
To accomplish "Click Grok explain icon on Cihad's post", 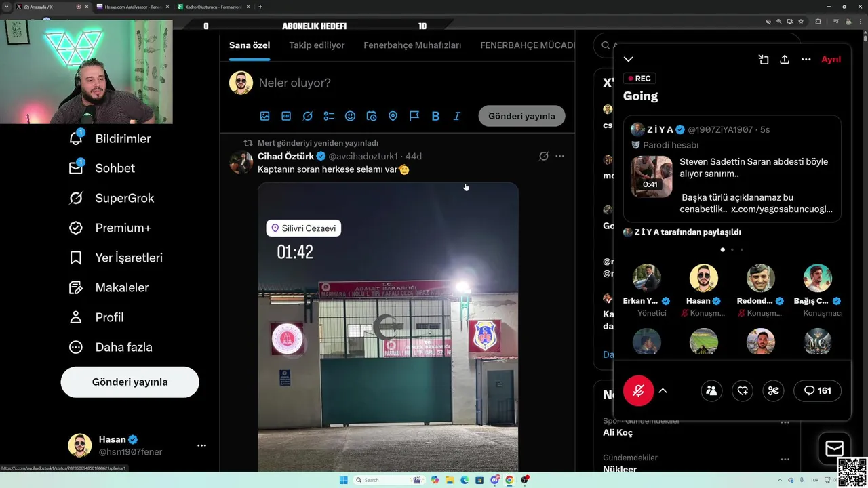I will click(543, 156).
